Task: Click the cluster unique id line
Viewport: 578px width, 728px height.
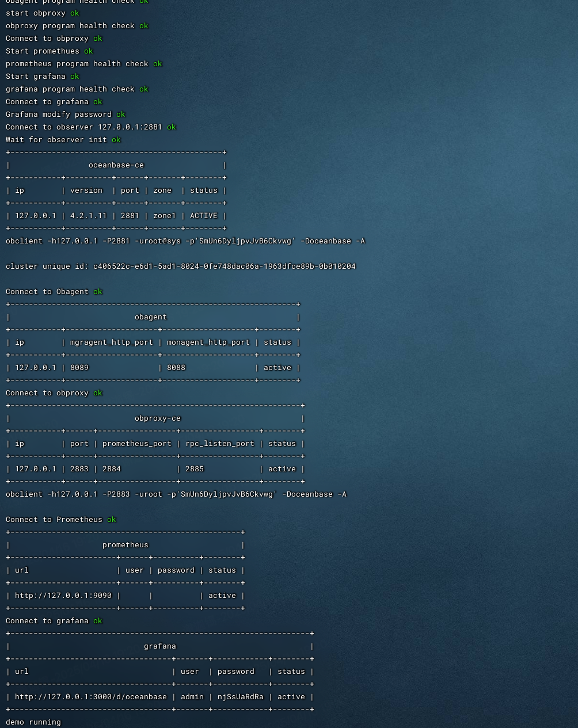Action: click(181, 266)
